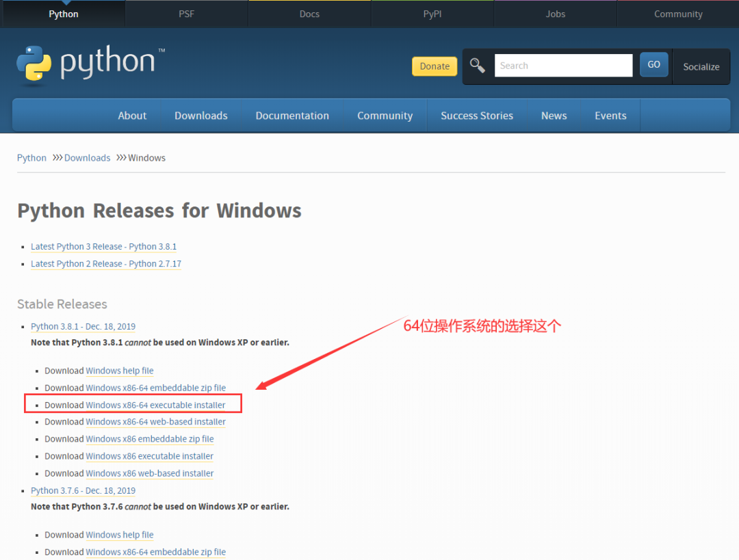Click the magnifying glass search icon
This screenshot has width=739, height=560.
click(x=477, y=66)
